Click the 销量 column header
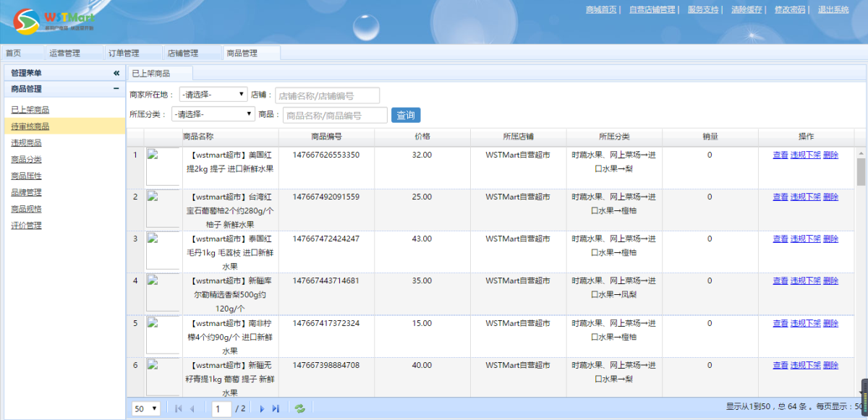The image size is (868, 420). [710, 137]
